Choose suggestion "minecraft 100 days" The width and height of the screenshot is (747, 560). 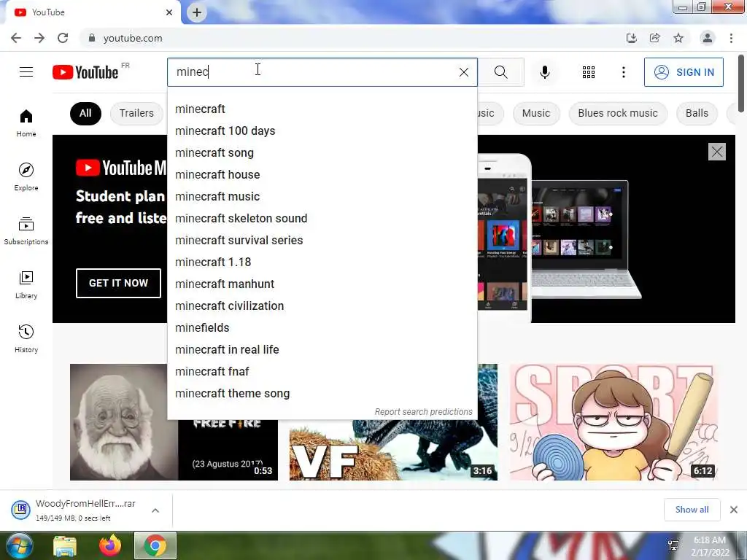[x=322, y=131]
